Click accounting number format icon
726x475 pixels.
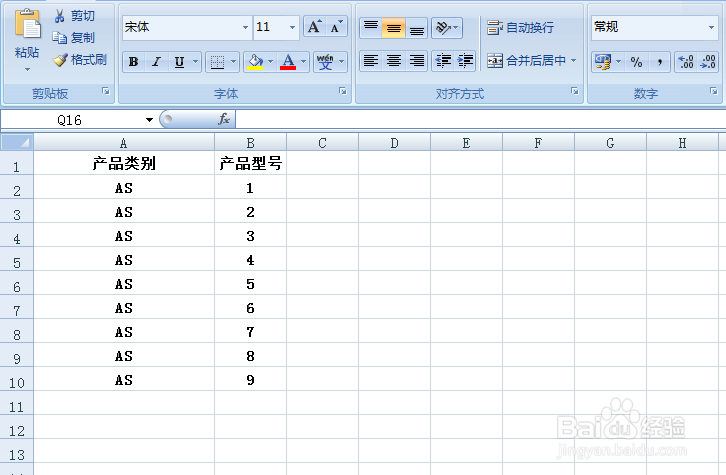(602, 62)
